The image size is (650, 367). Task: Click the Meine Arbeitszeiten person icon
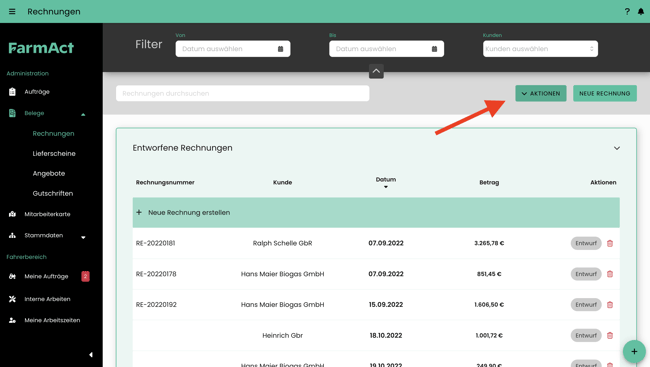(x=12, y=320)
